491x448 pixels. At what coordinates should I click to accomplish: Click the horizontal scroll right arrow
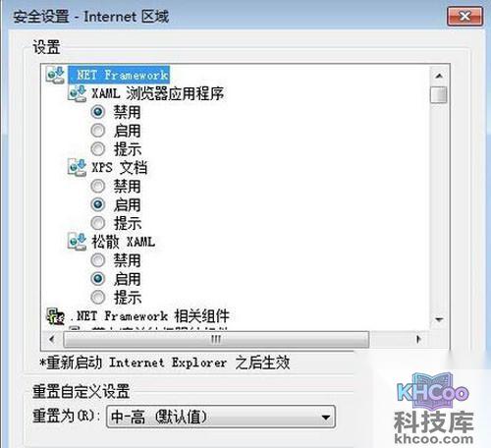[418, 339]
